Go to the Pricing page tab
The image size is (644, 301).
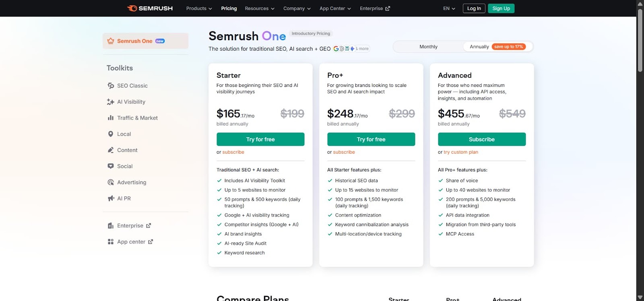point(229,8)
